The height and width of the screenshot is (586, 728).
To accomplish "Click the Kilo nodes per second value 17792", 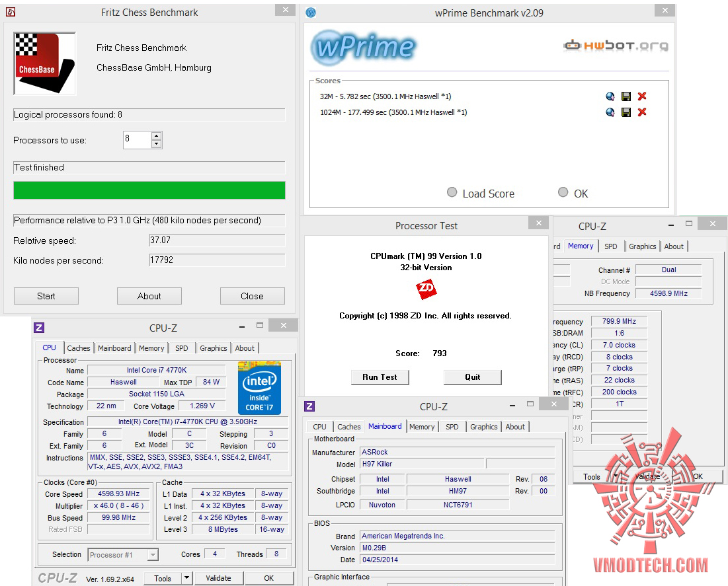I will (x=217, y=260).
